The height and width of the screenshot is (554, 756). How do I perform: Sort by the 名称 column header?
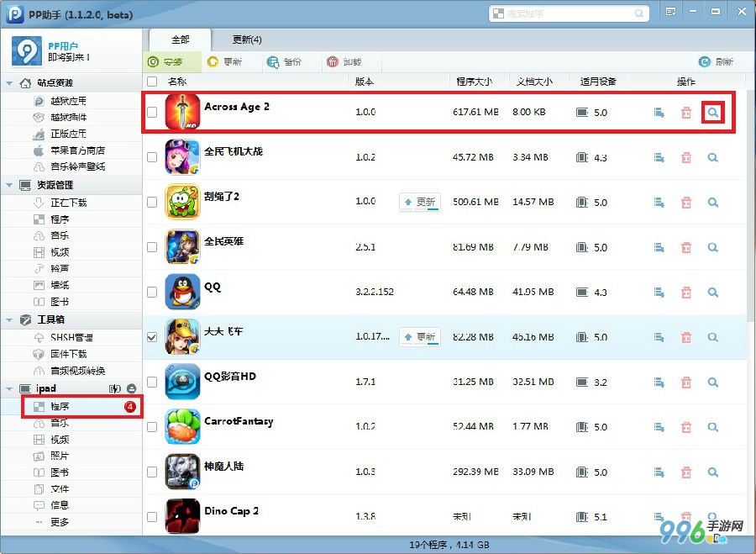point(177,82)
